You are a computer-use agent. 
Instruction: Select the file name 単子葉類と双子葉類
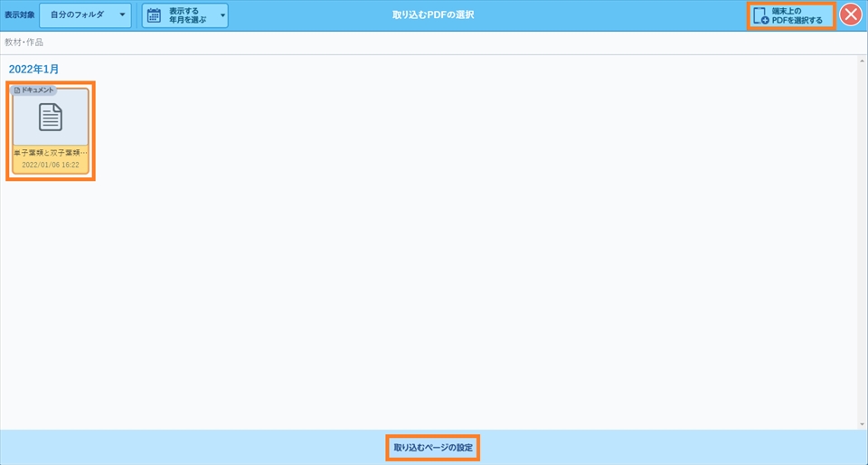point(51,154)
